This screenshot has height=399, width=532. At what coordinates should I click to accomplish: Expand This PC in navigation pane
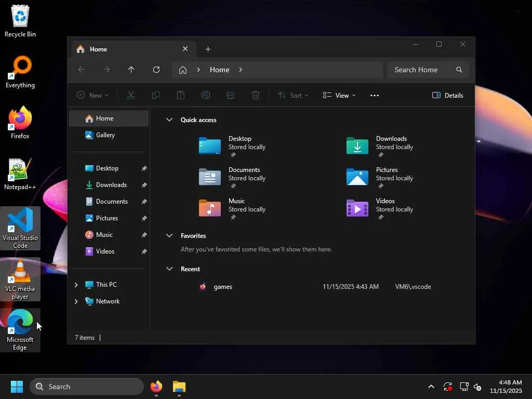[x=76, y=285]
